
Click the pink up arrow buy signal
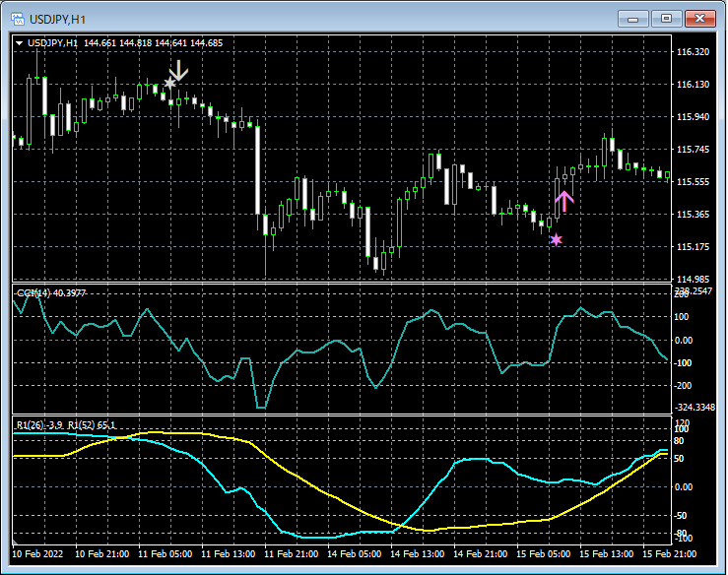(564, 202)
